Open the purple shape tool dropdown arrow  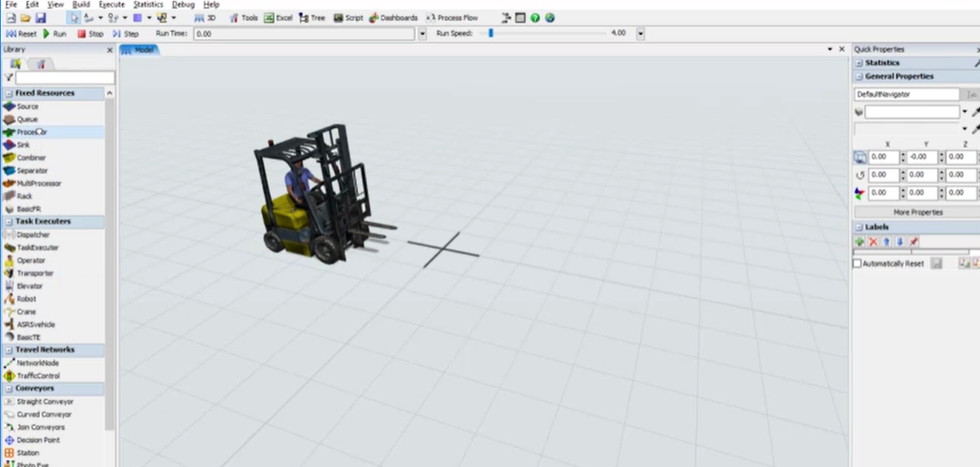(x=149, y=18)
